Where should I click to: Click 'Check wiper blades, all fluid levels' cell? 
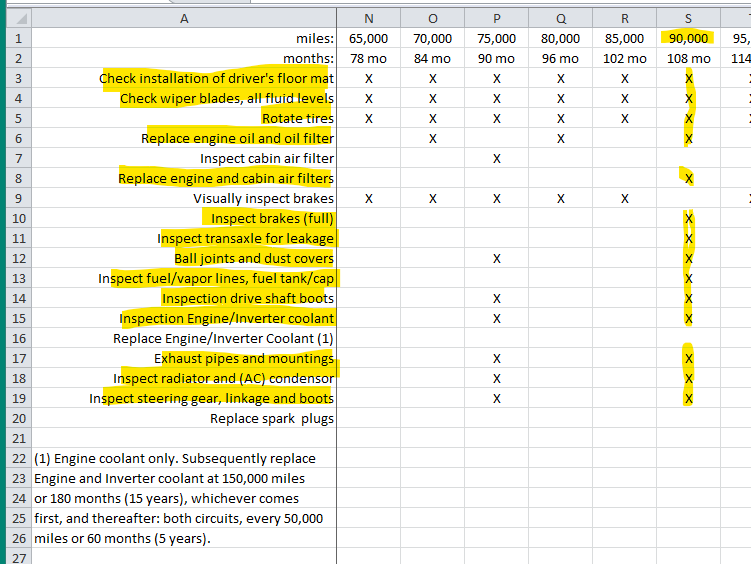pyautogui.click(x=184, y=99)
